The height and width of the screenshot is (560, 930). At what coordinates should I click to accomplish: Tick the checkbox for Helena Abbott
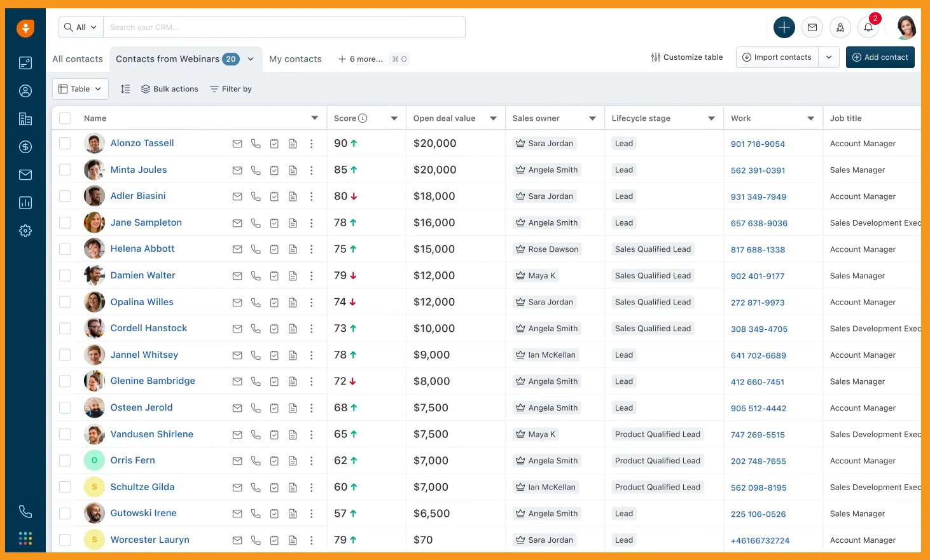point(65,249)
